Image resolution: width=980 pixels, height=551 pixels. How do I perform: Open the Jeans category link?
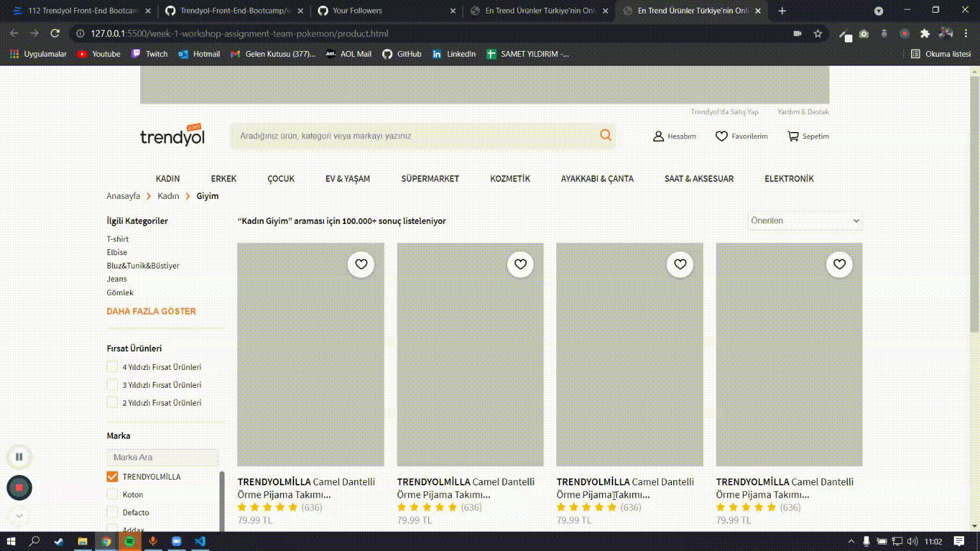[117, 279]
